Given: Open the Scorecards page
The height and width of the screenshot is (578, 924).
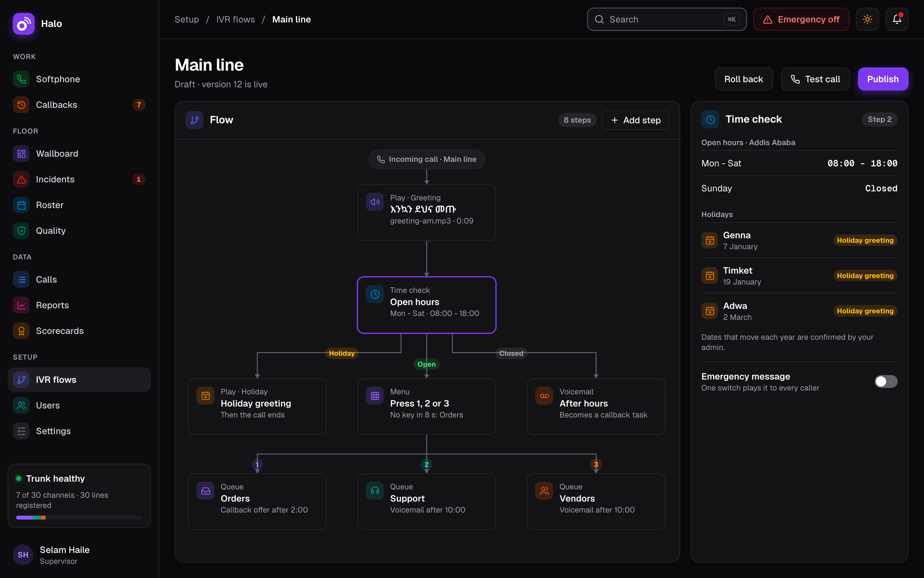Looking at the screenshot, I should point(79,331).
